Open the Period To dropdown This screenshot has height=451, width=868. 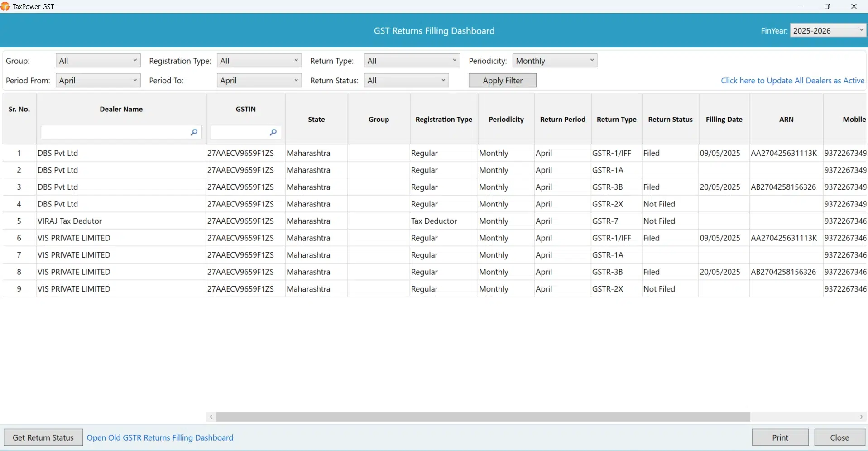259,80
